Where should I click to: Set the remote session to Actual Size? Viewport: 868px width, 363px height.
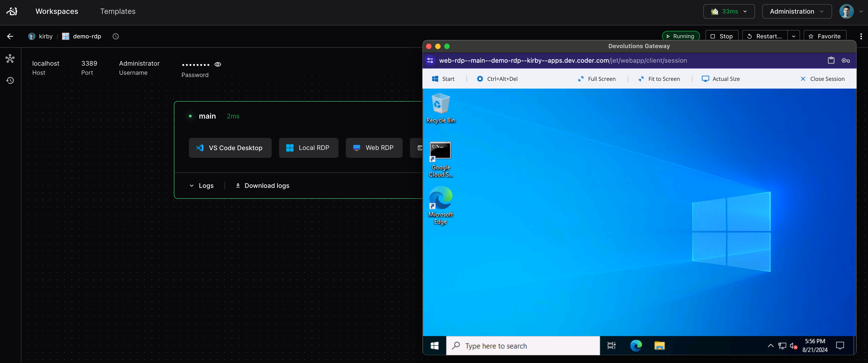[x=721, y=79]
